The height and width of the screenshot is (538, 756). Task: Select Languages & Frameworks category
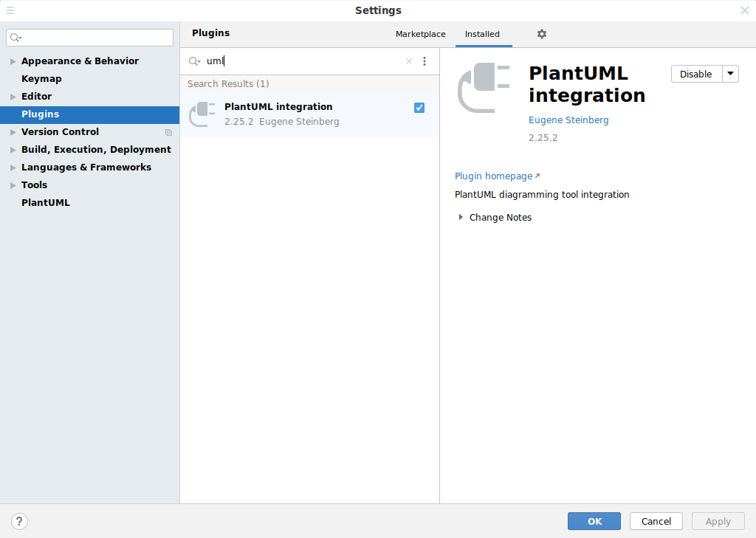tap(86, 168)
